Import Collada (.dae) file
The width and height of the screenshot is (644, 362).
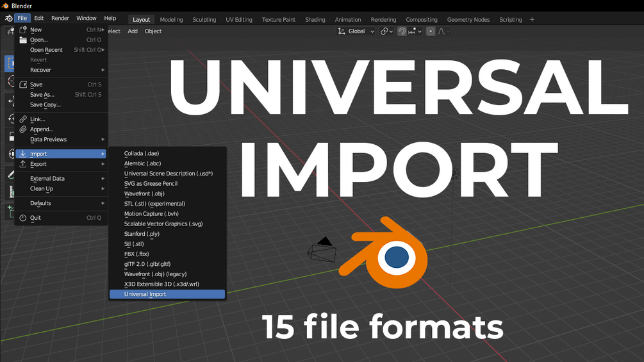(x=167, y=154)
